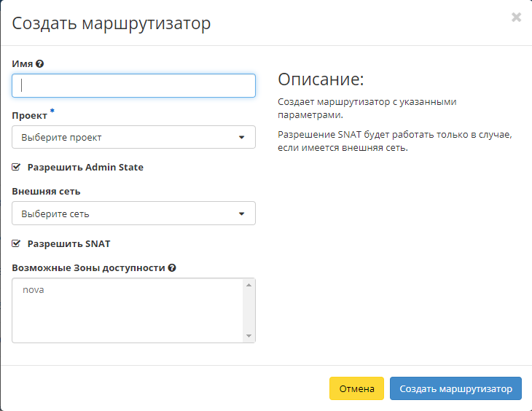Click help icon beside Возможные Зоны доступности
This screenshot has width=532, height=411.
tap(172, 267)
